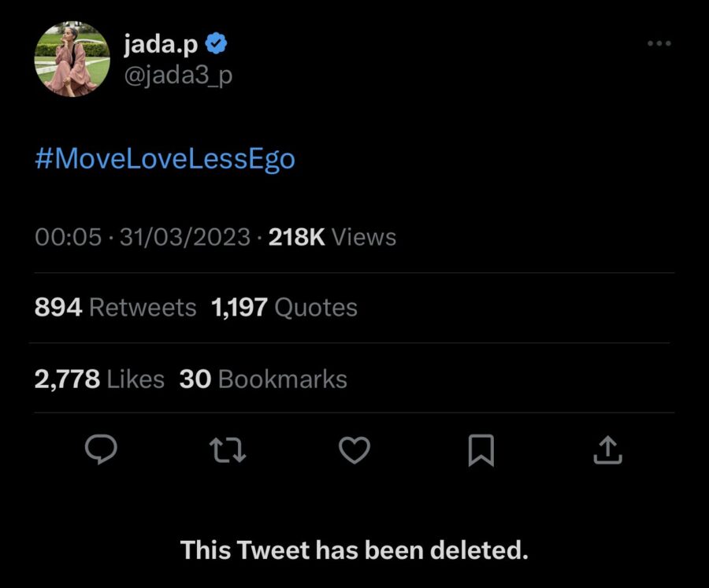The height and width of the screenshot is (588, 709).
Task: Open the @jada3_p handle link
Action: tap(178, 76)
